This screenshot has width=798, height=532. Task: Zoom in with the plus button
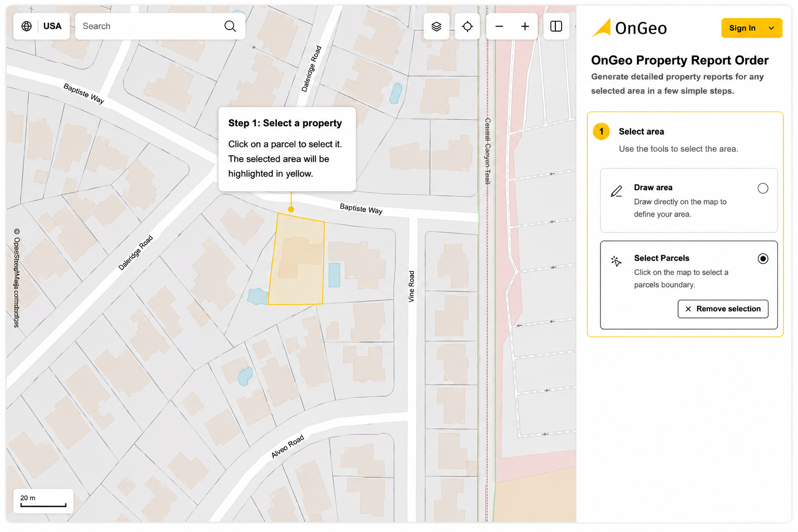[525, 26]
